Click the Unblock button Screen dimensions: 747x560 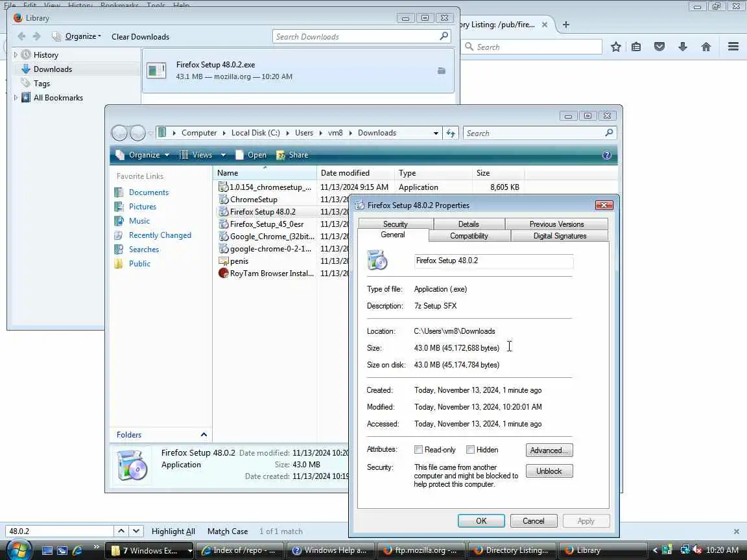[x=549, y=471]
